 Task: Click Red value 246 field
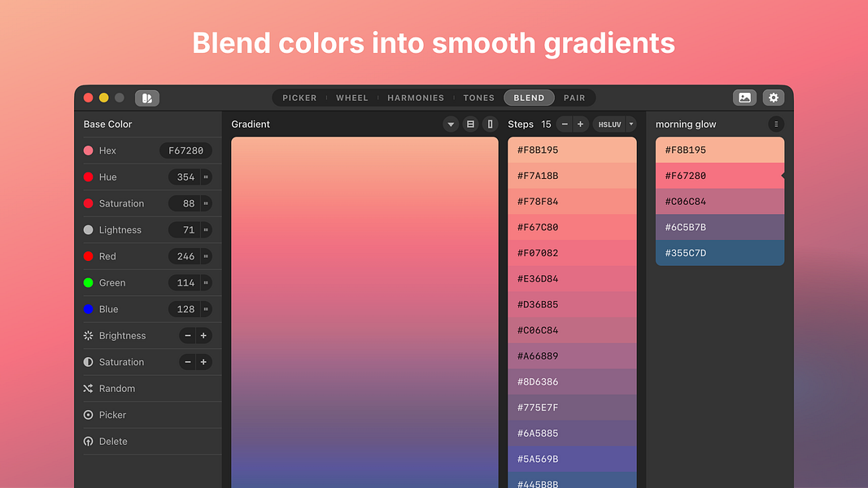pos(185,257)
